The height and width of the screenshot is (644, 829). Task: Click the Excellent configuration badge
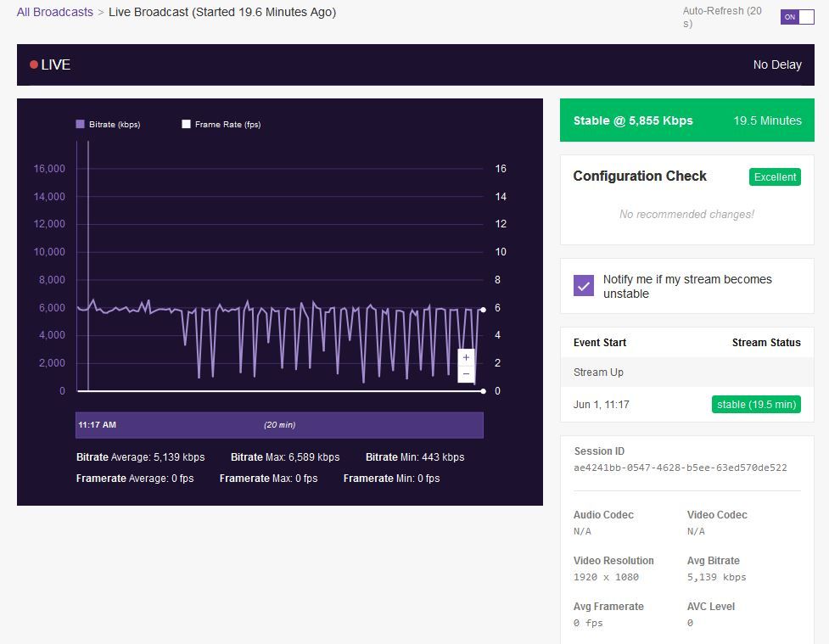[x=775, y=177]
